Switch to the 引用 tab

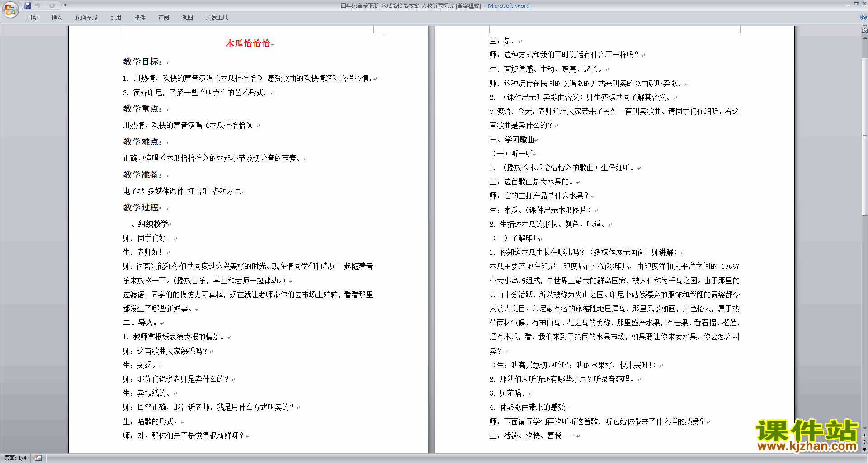click(115, 17)
